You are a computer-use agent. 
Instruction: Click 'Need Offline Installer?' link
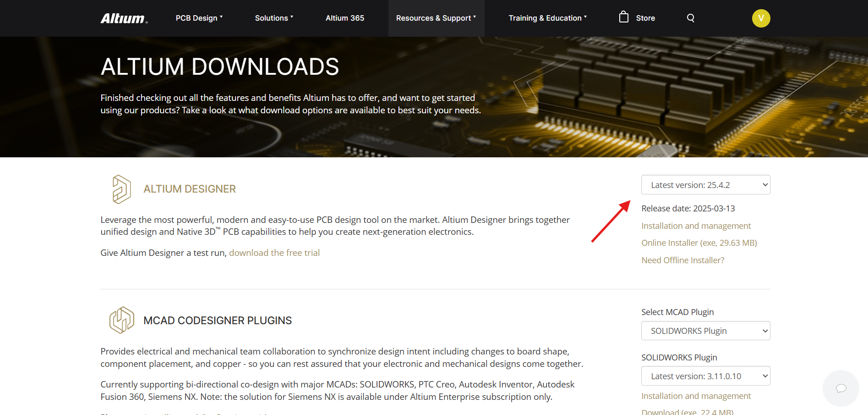[x=682, y=260]
